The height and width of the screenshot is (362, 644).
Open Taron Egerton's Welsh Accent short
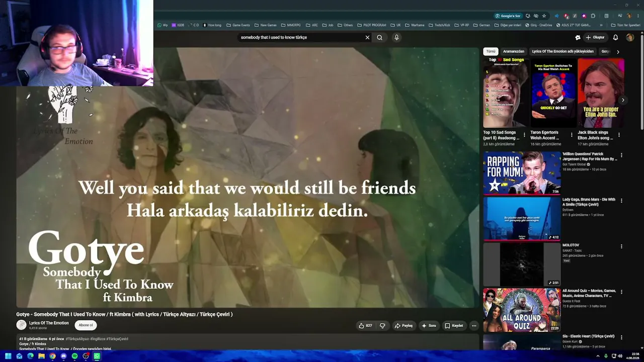pos(552,93)
